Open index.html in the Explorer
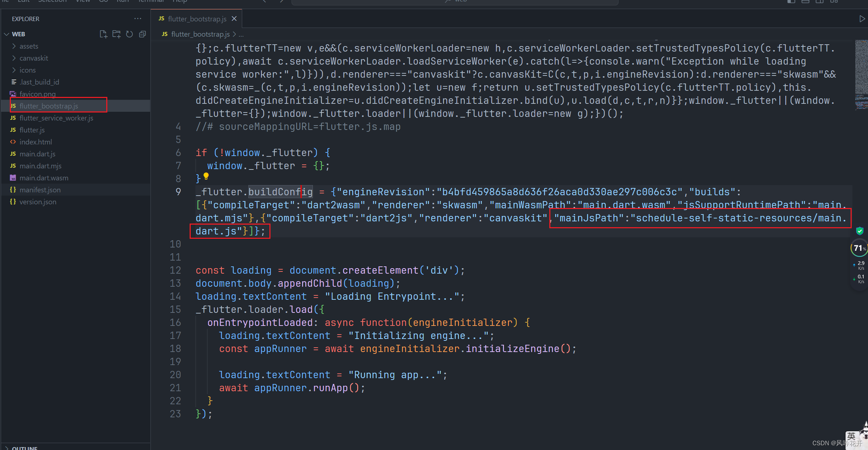The image size is (868, 450). click(x=75, y=142)
